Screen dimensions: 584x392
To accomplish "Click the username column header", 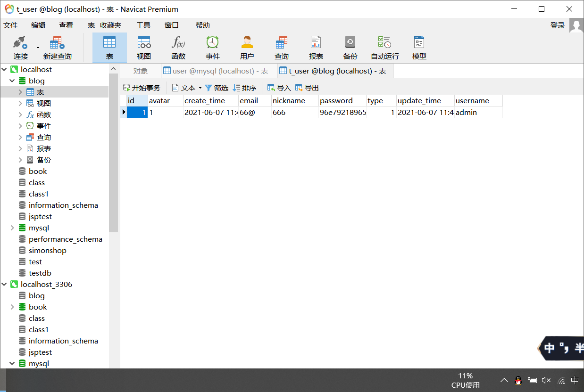I will point(478,100).
